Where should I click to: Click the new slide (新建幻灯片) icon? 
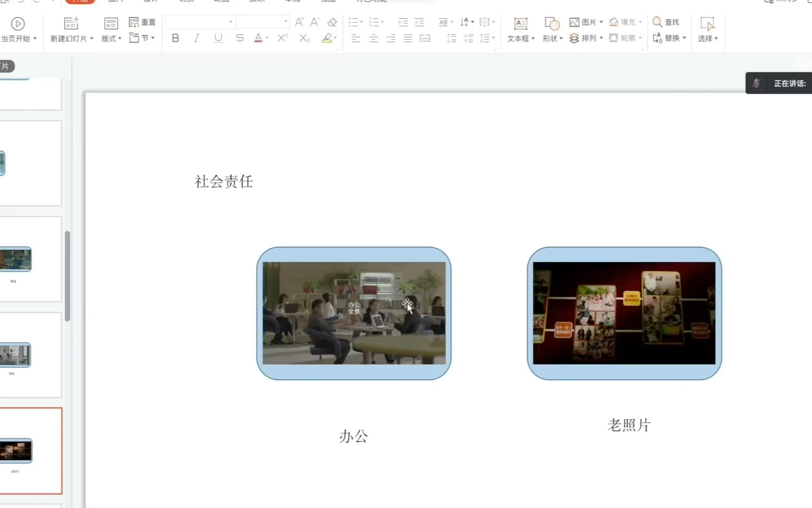tap(71, 24)
